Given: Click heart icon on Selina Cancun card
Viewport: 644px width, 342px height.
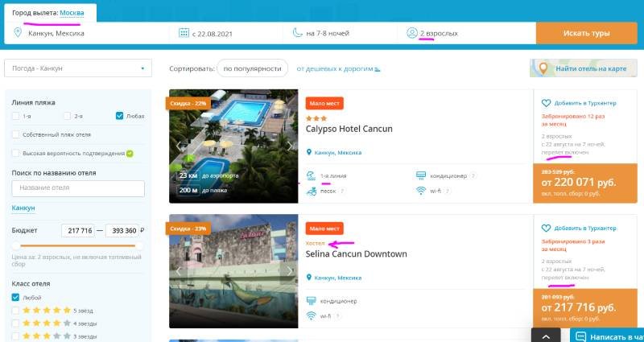Looking at the screenshot, I should click(x=546, y=228).
